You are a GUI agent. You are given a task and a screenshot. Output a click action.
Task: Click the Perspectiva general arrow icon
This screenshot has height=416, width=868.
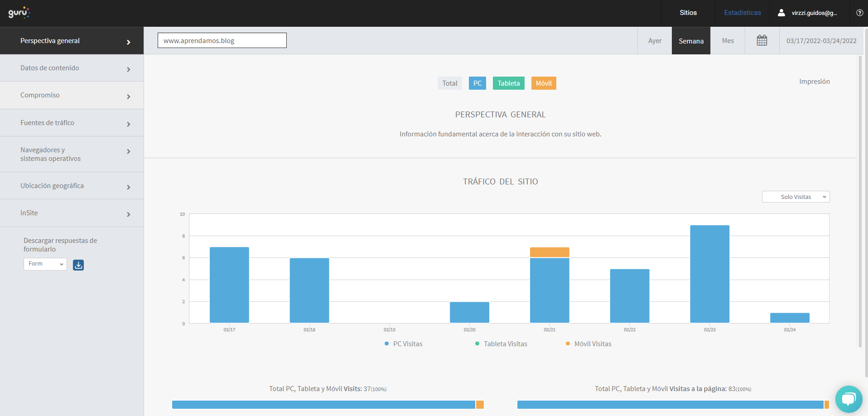[x=129, y=42]
